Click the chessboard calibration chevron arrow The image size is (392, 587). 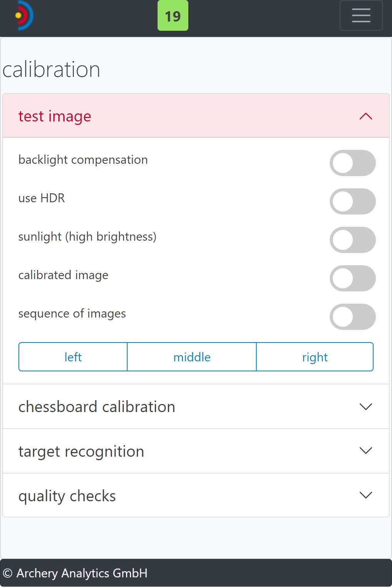365,407
